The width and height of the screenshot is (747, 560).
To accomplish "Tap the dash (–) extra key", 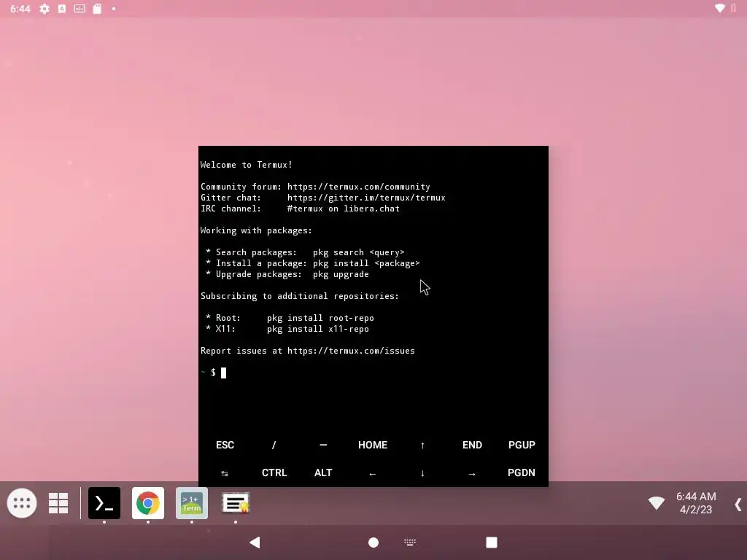I will pyautogui.click(x=323, y=445).
